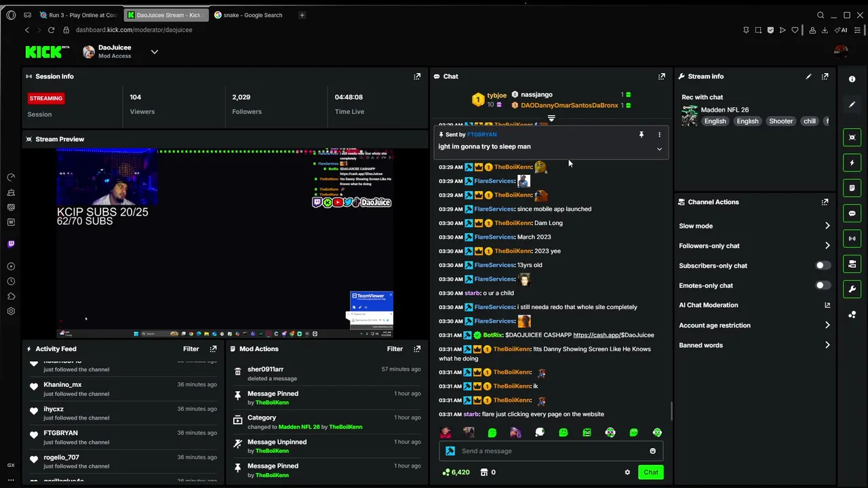Open chat settings gear icon
Image resolution: width=868 pixels, height=488 pixels.
pos(627,472)
